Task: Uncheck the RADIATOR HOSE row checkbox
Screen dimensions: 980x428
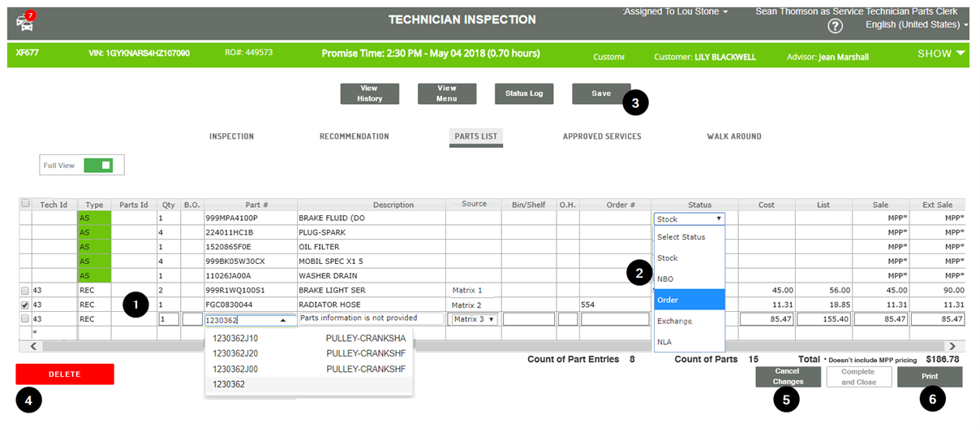Action: (x=25, y=305)
